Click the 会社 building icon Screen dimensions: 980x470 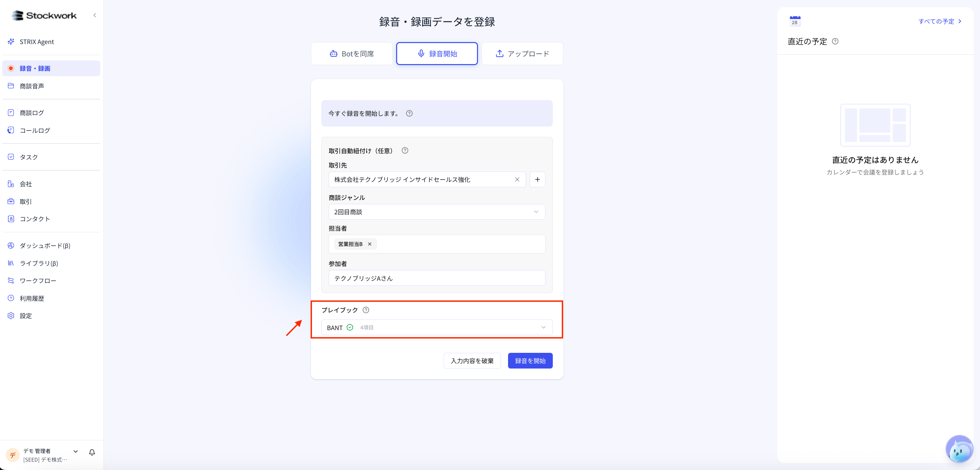coord(11,184)
